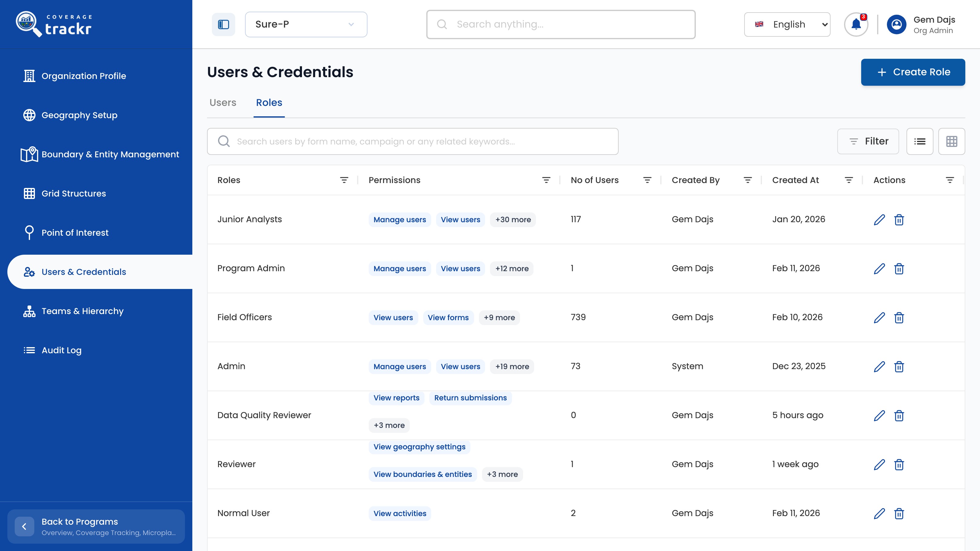Screen dimensions: 980x551
Task: Edit the Reviewer role
Action: [879, 465]
